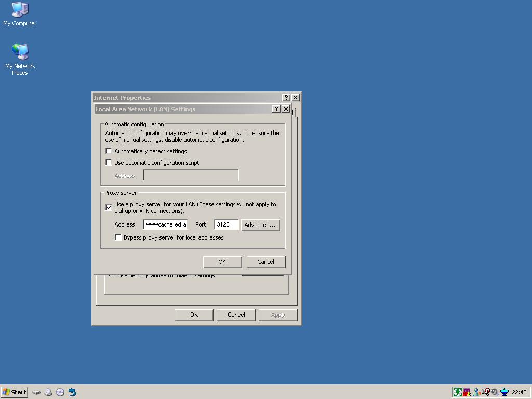This screenshot has width=532, height=399.
Task: Open the Advanced proxy settings
Action: (260, 225)
